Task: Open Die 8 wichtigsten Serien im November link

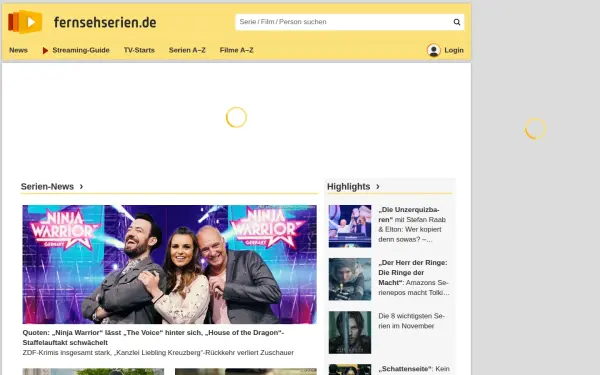Action: point(411,321)
